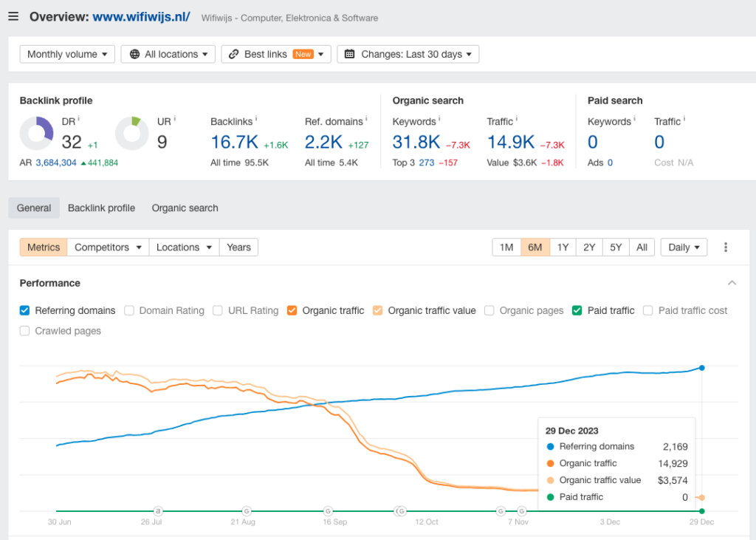Click the Google update marker near 16 Sep
This screenshot has width=756, height=540.
point(329,510)
